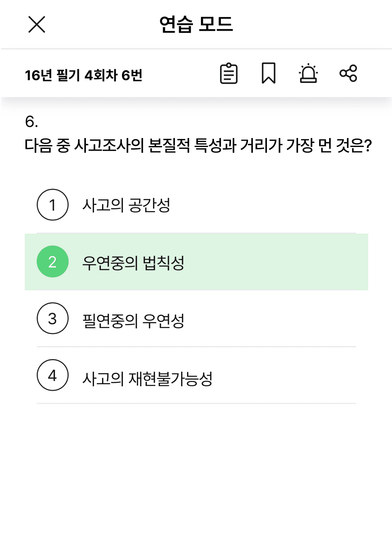392x555 pixels.
Task: Open the share network icon on the right
Action: tap(348, 74)
